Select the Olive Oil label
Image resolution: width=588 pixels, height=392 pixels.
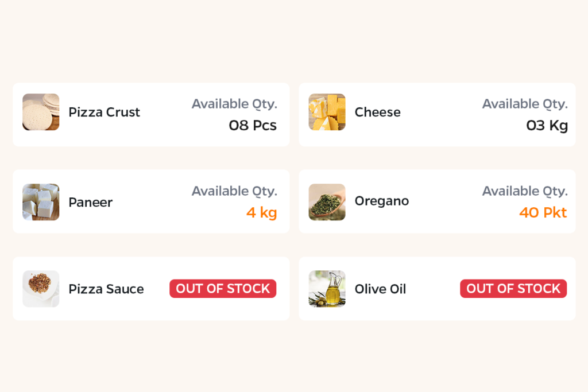pyautogui.click(x=380, y=289)
